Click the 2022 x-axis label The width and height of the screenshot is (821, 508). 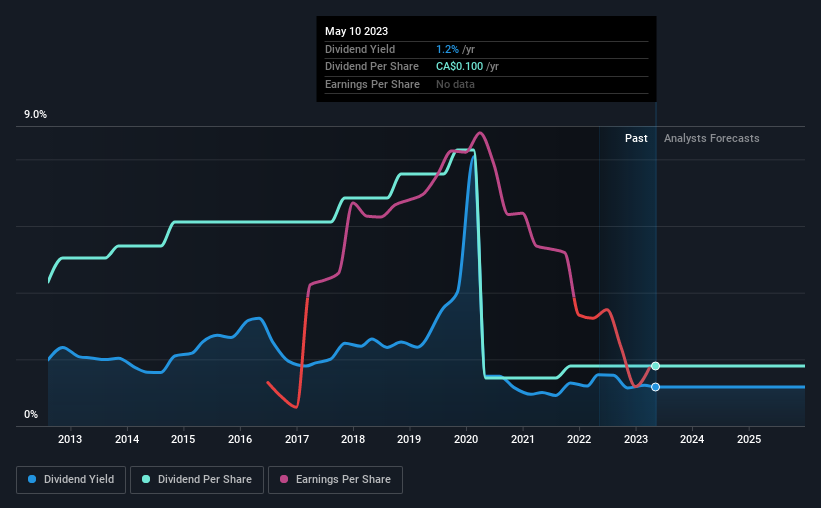(x=579, y=439)
